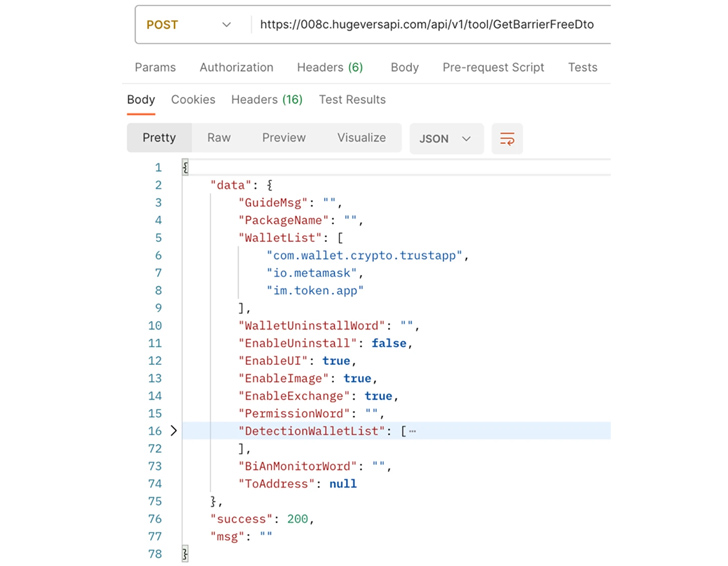Select the request Headers (6) tab
The height and width of the screenshot is (566, 728).
point(329,68)
